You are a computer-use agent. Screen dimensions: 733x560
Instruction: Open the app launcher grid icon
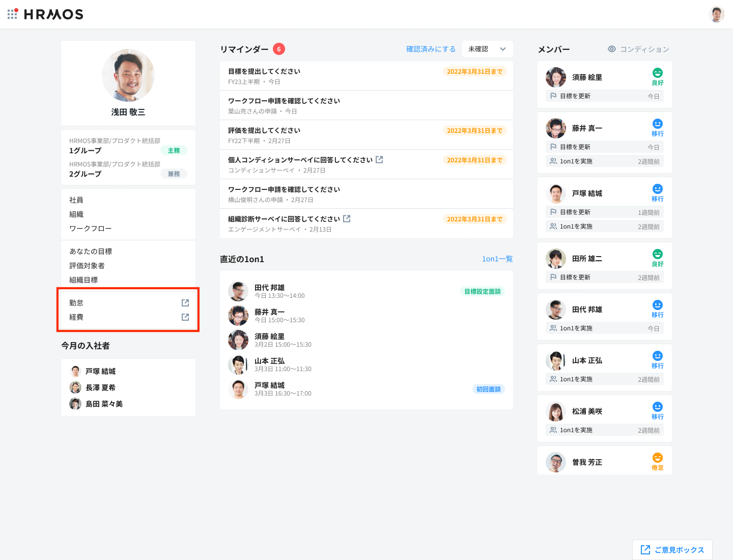click(x=12, y=14)
